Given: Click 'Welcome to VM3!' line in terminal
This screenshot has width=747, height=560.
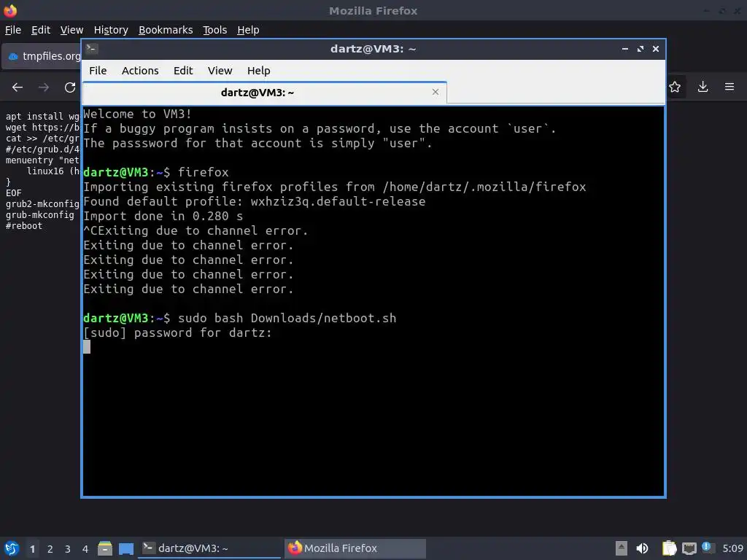Looking at the screenshot, I should click(137, 114).
